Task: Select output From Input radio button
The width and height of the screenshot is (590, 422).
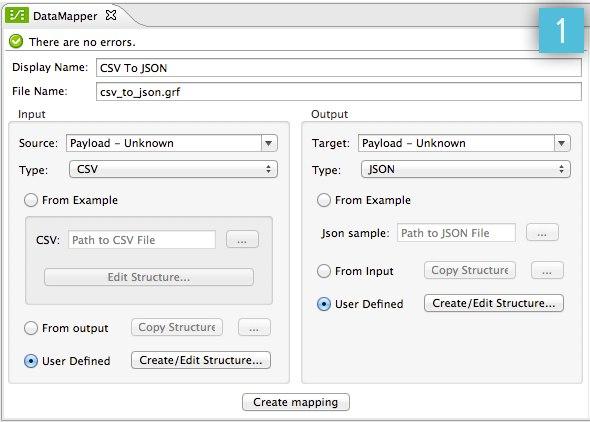Action: [324, 271]
